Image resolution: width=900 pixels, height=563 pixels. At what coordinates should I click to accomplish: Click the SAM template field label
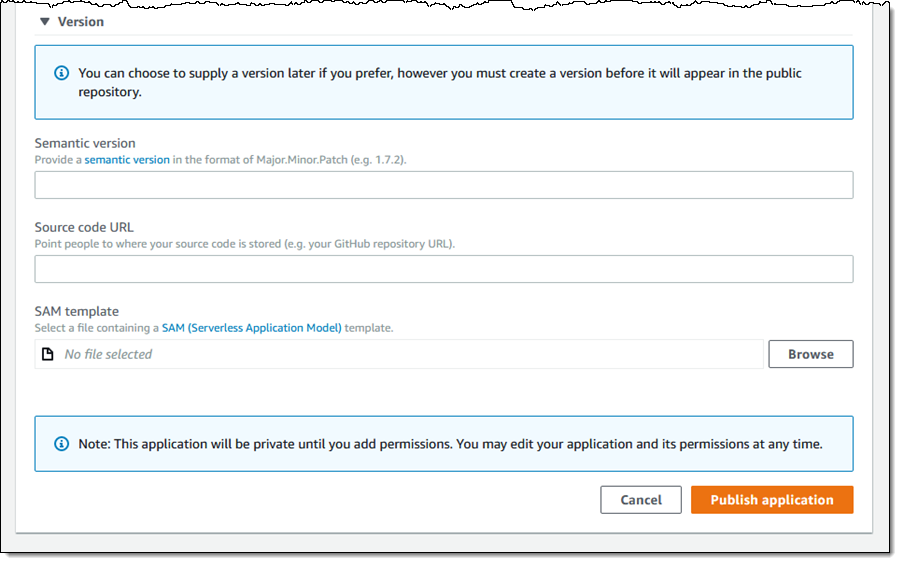pyautogui.click(x=77, y=312)
